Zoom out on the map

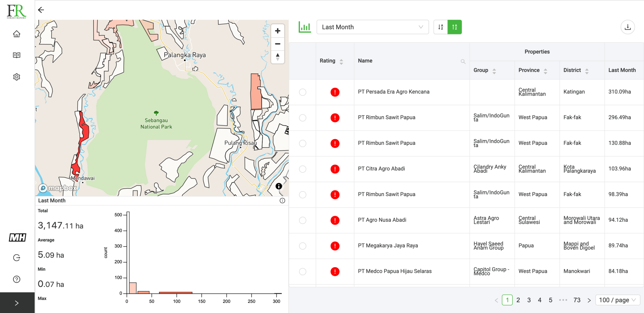click(x=277, y=44)
